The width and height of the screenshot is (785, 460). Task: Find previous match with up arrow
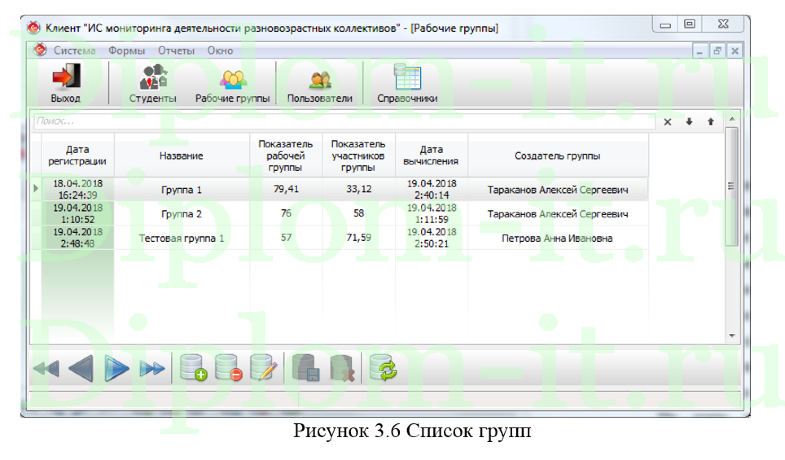pos(710,122)
